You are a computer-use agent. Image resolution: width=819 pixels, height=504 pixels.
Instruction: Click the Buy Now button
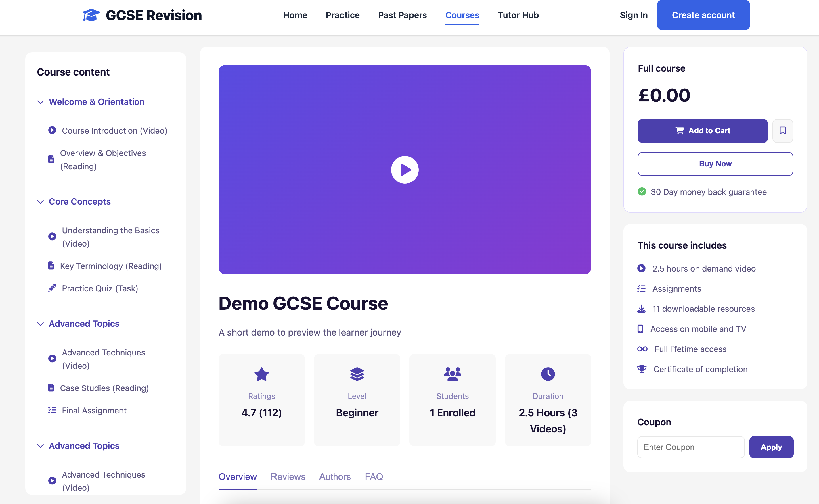[x=715, y=164]
